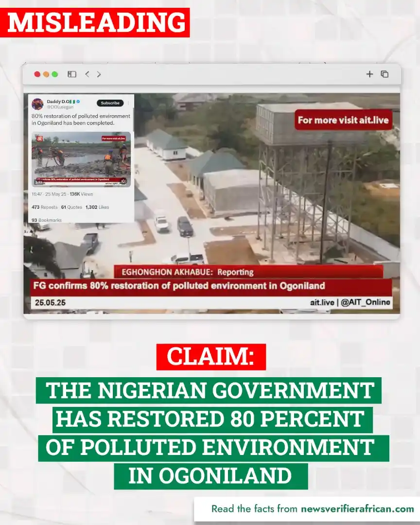Click the Subscribe button on the tweet
This screenshot has width=420, height=525.
[110, 103]
